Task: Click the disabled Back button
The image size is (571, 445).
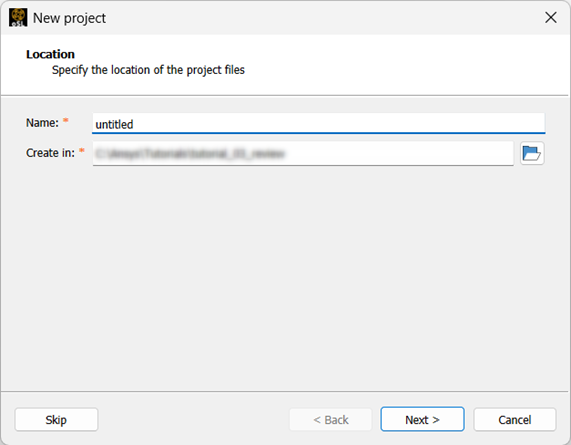Action: point(331,420)
